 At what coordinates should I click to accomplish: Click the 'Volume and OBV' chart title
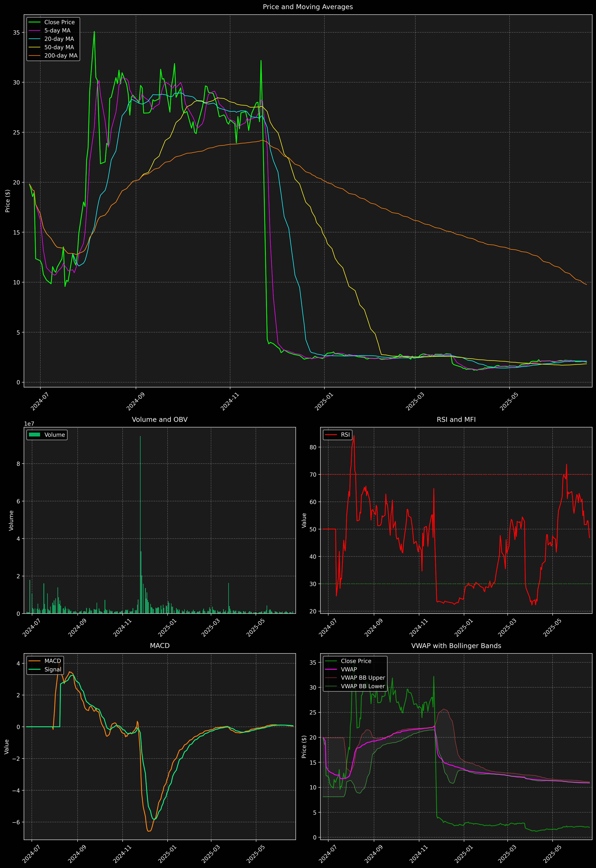pos(160,419)
